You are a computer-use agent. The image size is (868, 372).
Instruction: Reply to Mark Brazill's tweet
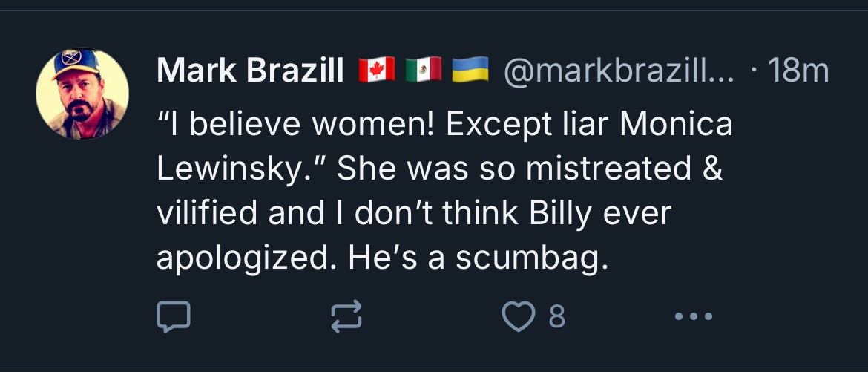174,316
